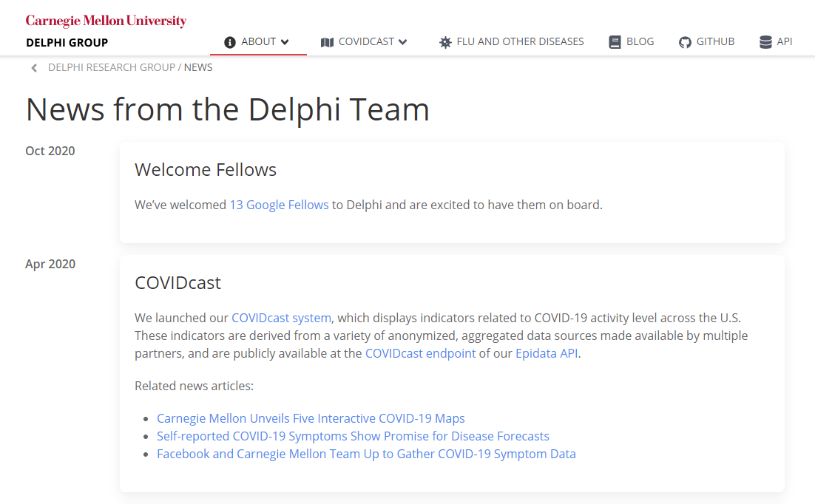
Task: Click the NEWS breadcrumb text
Action: click(x=198, y=67)
